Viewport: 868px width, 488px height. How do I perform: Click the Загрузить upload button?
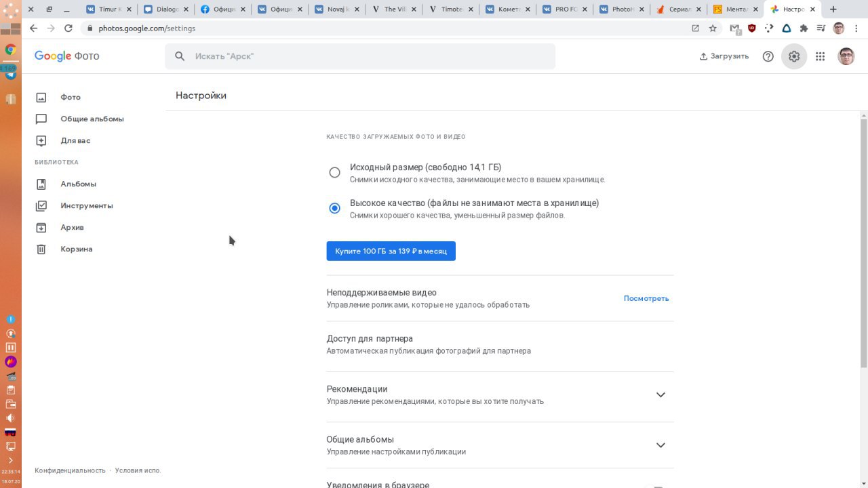tap(724, 56)
